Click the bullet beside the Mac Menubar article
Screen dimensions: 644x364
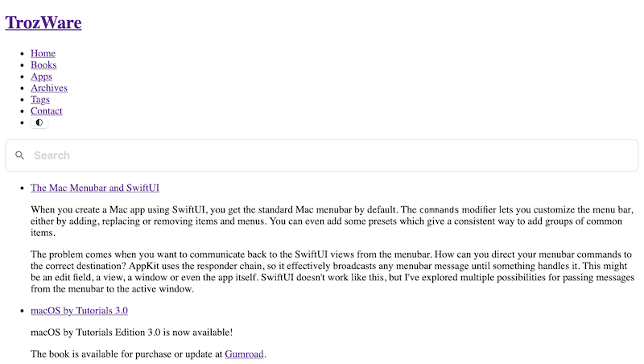[x=21, y=188]
